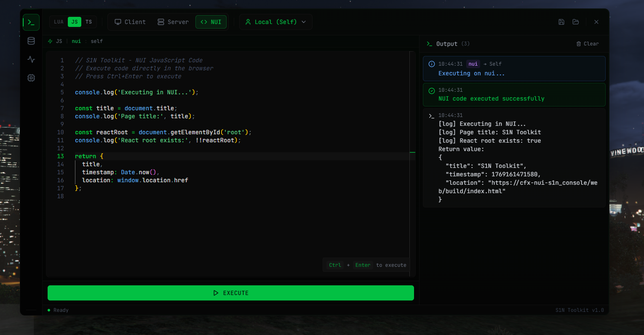Click the chevron arrow next to Local (Self)

point(304,22)
